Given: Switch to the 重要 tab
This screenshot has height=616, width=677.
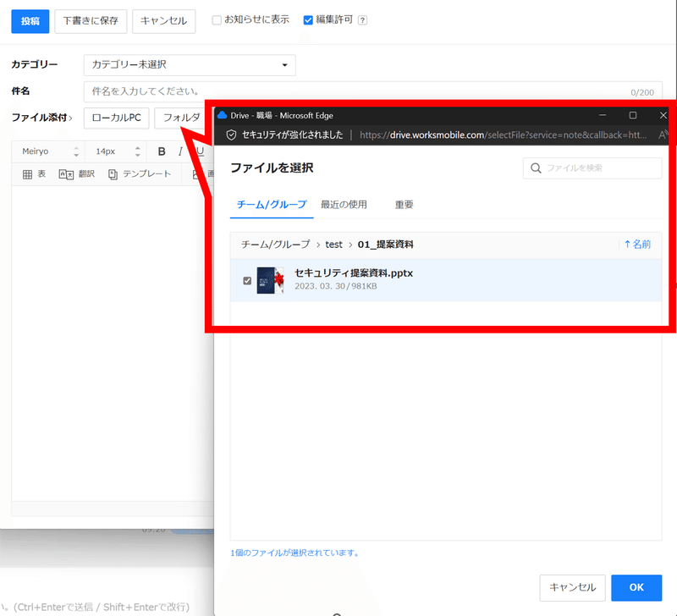Looking at the screenshot, I should click(x=403, y=203).
